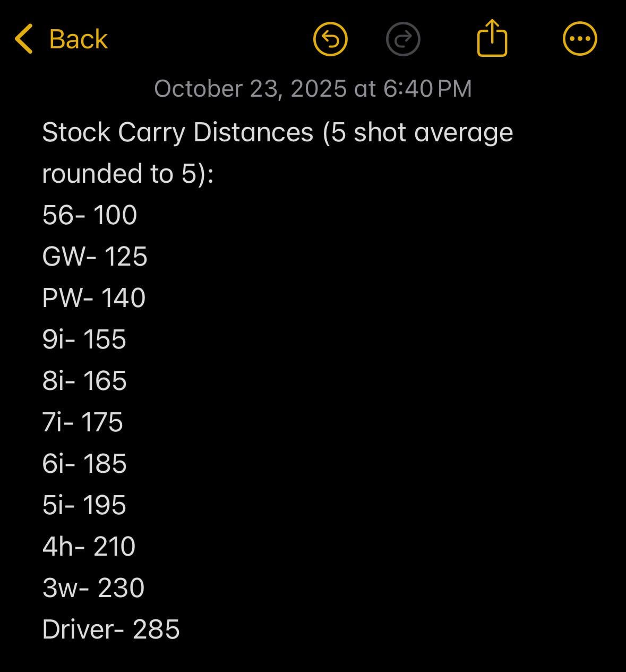The height and width of the screenshot is (672, 626).
Task: Tap the '5i- 195' line
Action: (84, 505)
